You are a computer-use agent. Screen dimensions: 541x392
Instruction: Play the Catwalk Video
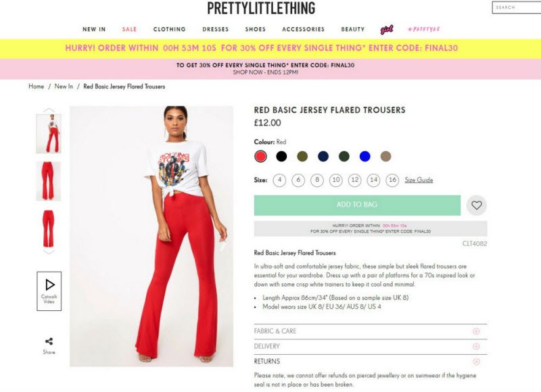click(49, 291)
